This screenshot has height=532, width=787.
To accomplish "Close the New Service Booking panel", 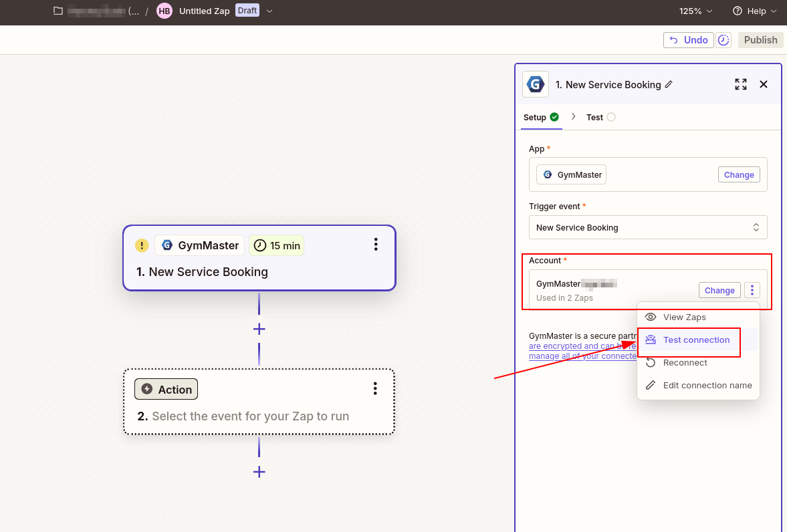I will (x=764, y=84).
